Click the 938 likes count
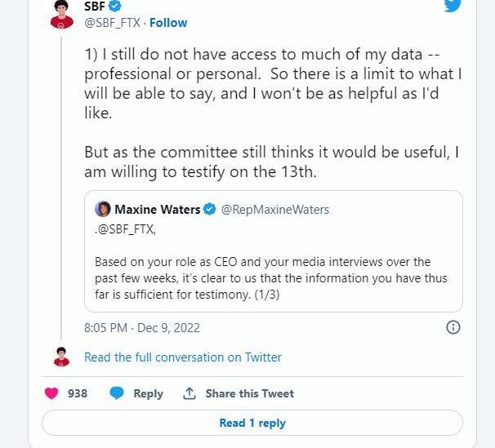Screen dimensions: 495x448 78,393
